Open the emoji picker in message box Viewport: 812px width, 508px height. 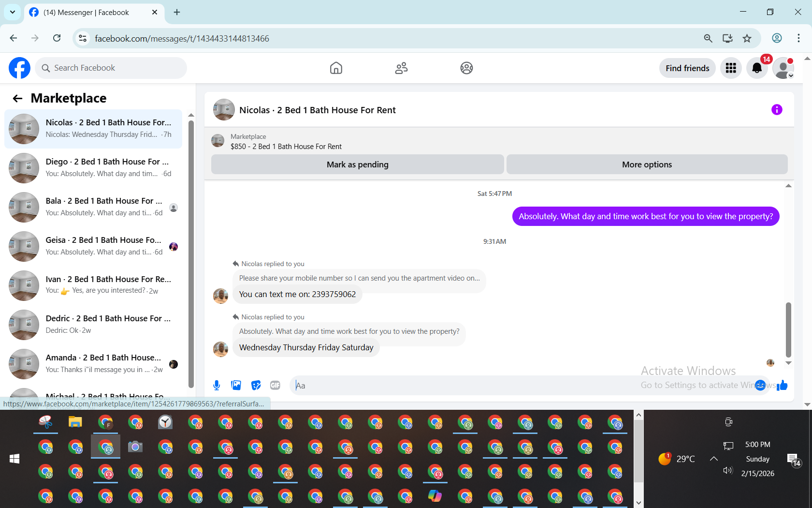(x=760, y=385)
